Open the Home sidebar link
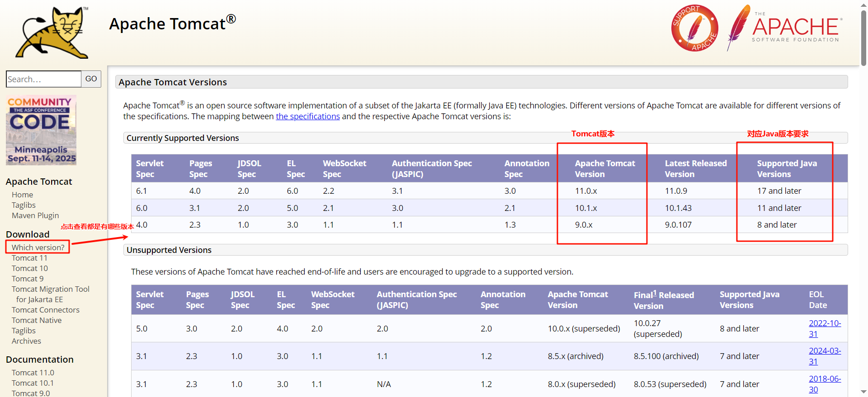Image resolution: width=868 pixels, height=397 pixels. [22, 195]
